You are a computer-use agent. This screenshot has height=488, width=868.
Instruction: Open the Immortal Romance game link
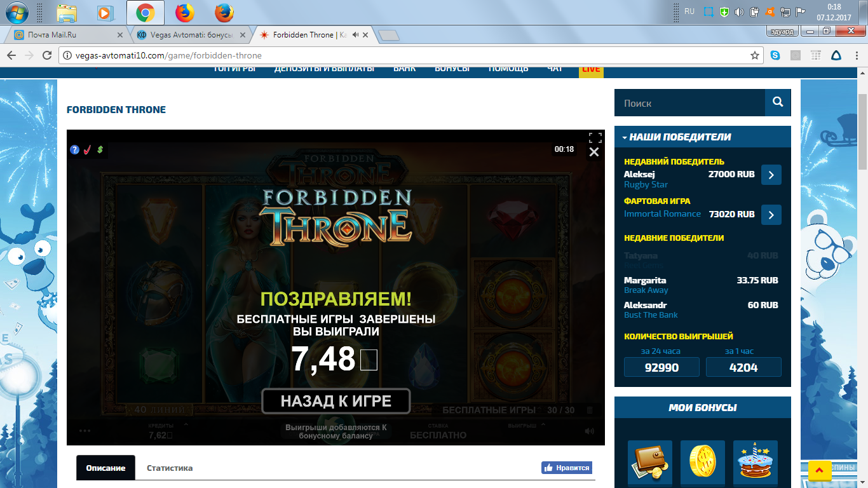point(662,214)
